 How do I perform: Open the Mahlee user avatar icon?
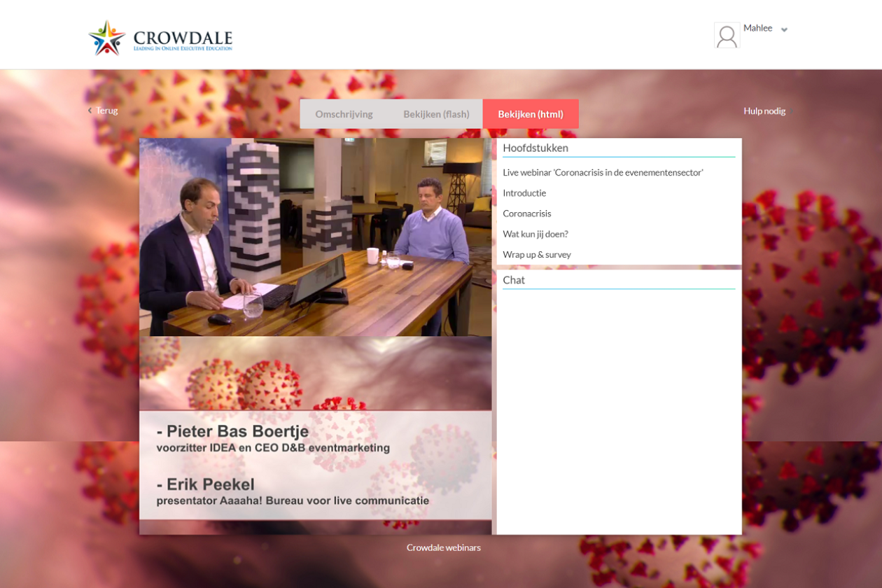727,35
